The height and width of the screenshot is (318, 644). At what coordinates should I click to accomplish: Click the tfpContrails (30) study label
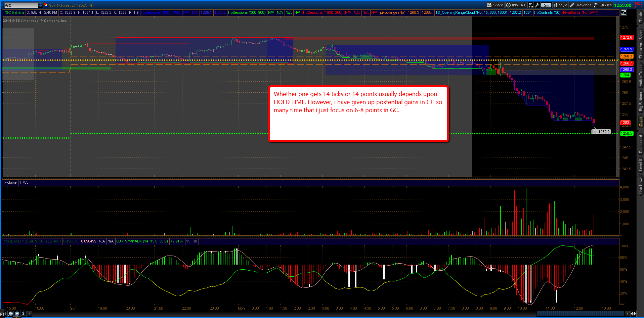(547, 13)
